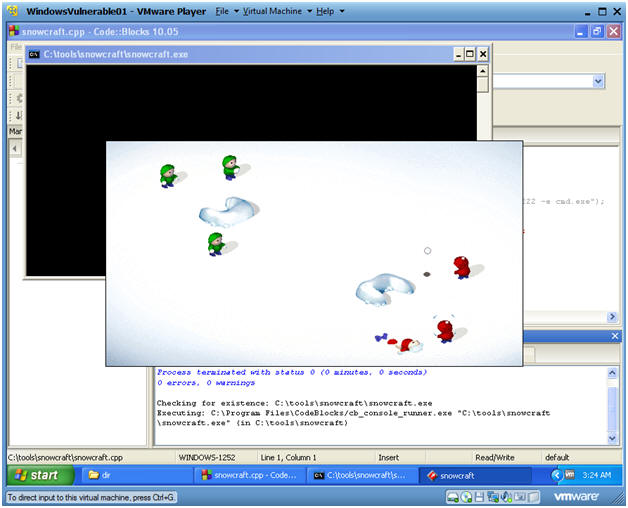Click the console window scrollbar up arrow

pos(483,71)
